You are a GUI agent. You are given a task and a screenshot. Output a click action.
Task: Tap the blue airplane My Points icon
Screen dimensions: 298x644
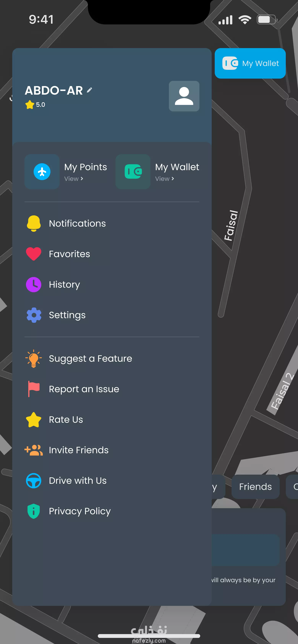[x=42, y=171]
